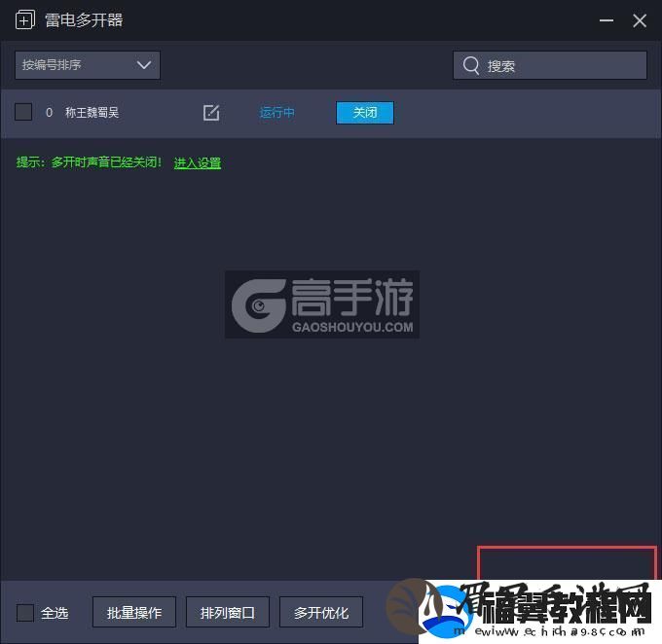Viewport: 662px width, 644px height.
Task: Click the 雷电多开器 logo icon in title bar
Action: pos(25,19)
